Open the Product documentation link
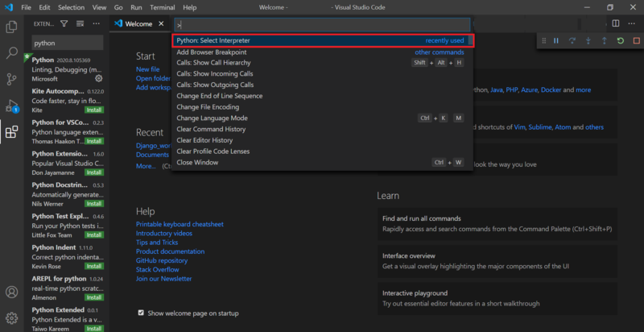 click(170, 251)
